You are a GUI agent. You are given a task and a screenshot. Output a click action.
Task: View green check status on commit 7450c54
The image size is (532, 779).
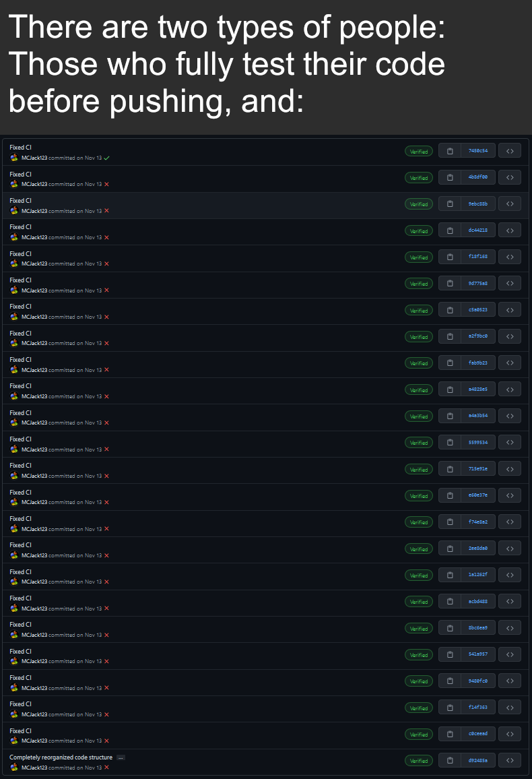coord(106,158)
